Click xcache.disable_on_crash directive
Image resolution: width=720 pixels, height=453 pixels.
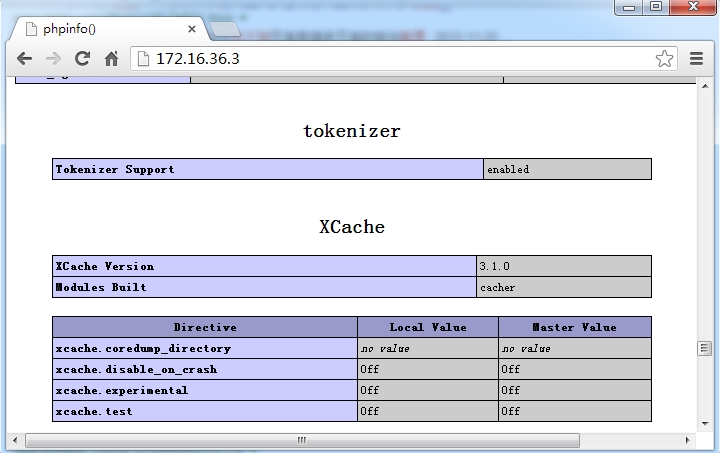click(205, 369)
